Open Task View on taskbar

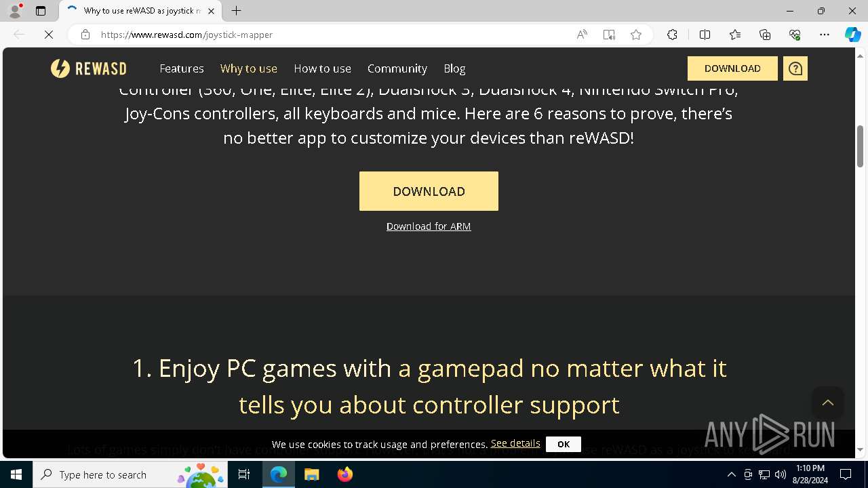[x=244, y=474]
